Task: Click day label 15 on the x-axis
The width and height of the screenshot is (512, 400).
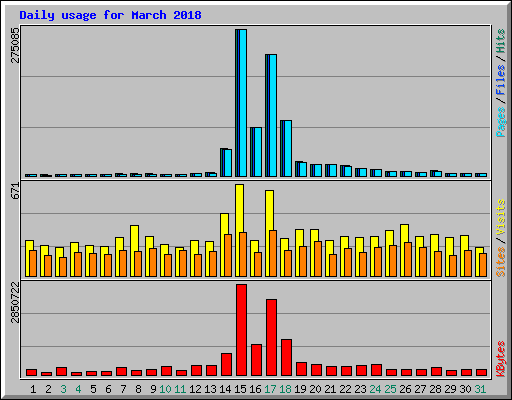Action: point(240,389)
